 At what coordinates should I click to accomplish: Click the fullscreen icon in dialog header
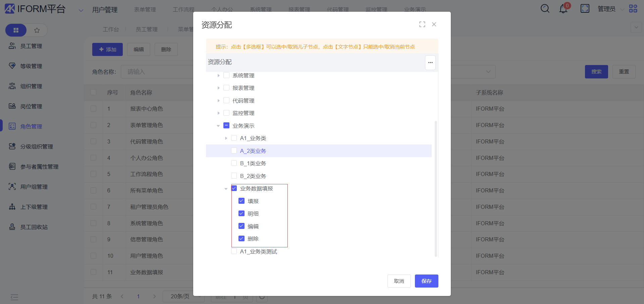point(422,24)
